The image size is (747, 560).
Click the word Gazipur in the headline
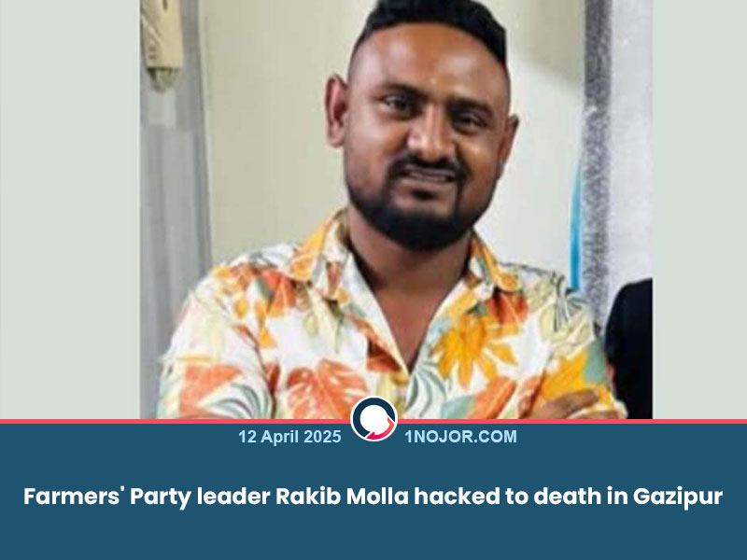click(x=678, y=497)
